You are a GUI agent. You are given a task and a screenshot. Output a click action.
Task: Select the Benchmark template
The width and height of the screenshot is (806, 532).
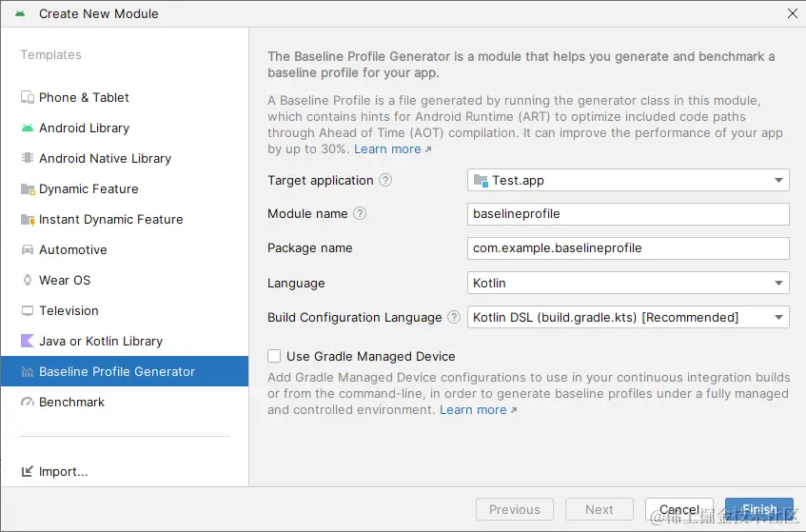click(71, 402)
